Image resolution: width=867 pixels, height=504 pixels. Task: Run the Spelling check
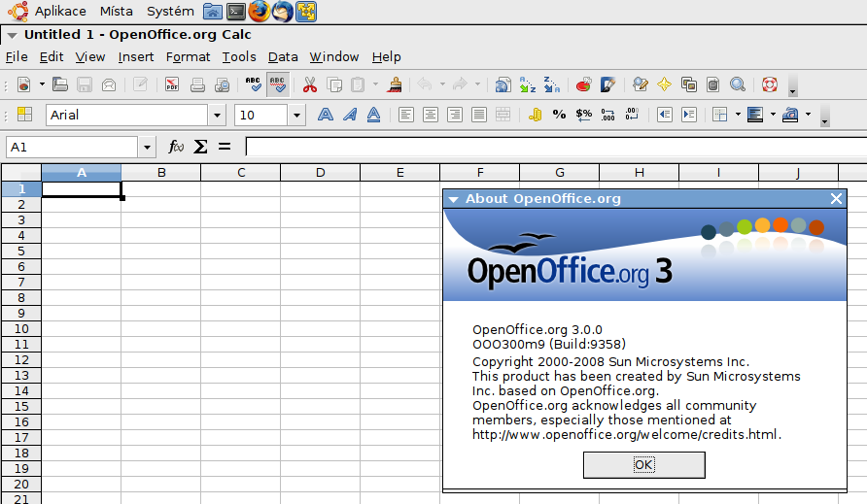pyautogui.click(x=254, y=84)
